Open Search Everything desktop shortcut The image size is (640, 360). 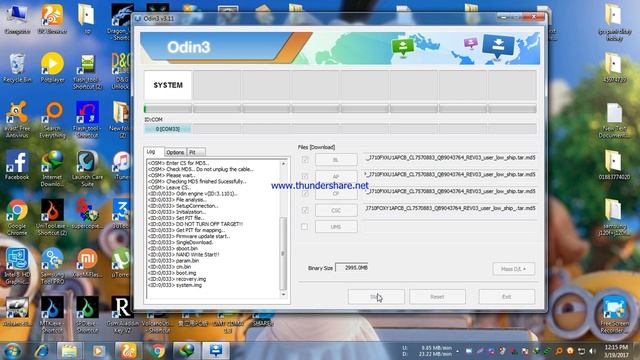click(52, 120)
